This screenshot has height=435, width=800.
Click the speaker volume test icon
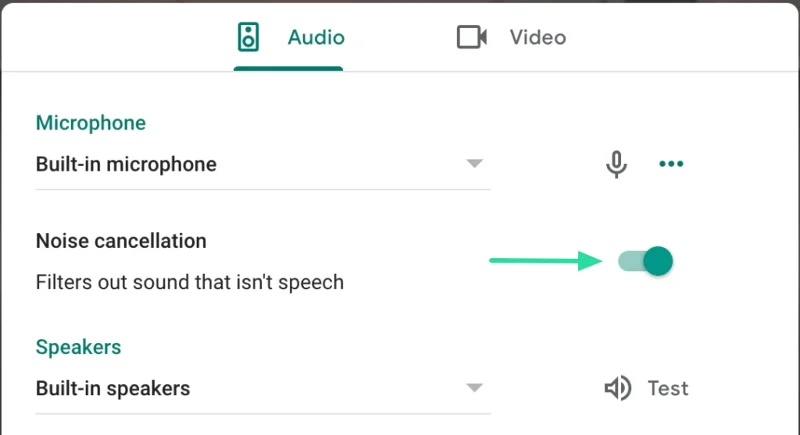(618, 388)
